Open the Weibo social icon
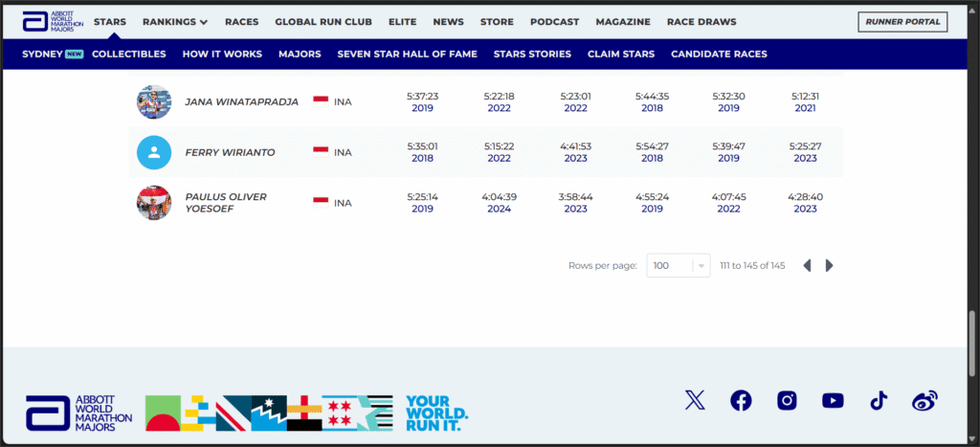Screen dimensions: 980x447 click(x=924, y=401)
